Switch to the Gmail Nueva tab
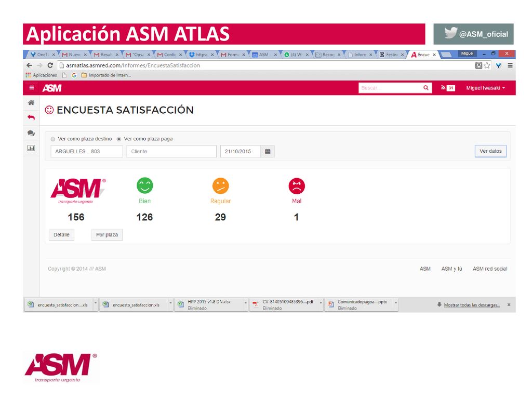The height and width of the screenshot is (399, 532). 74,55
